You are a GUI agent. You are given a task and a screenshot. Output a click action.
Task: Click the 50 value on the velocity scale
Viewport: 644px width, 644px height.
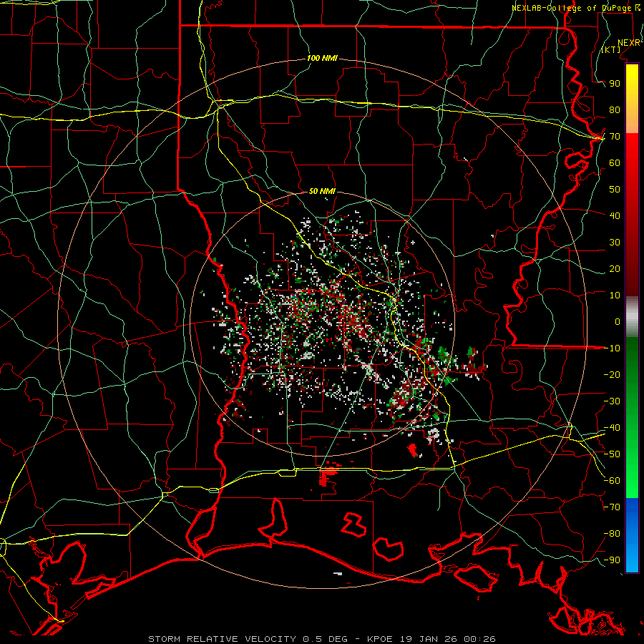(x=615, y=189)
